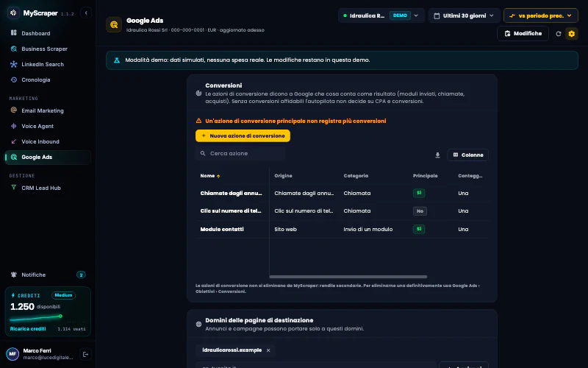
Task: Open settings with the yellow gear icon
Action: (572, 34)
